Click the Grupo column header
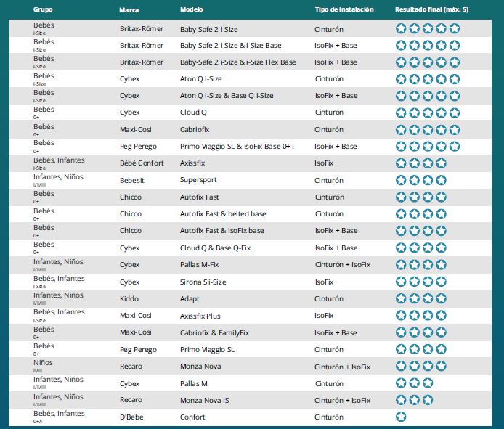This screenshot has height=429, width=504. [43, 10]
